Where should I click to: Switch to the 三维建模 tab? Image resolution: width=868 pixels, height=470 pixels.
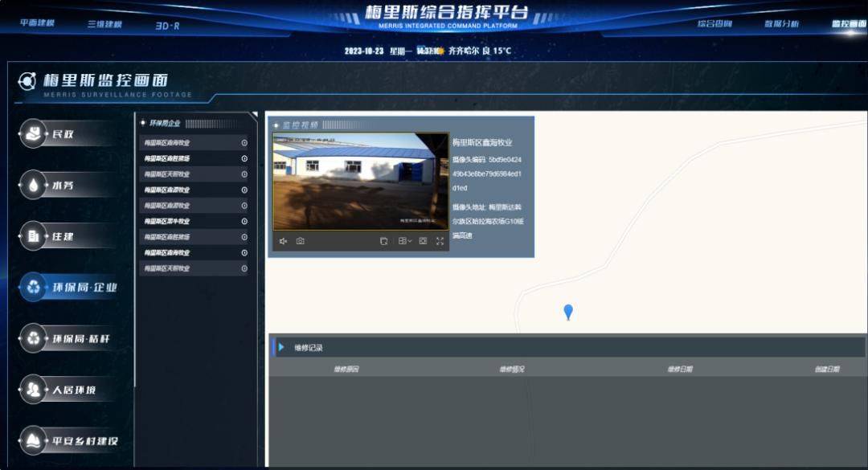click(x=104, y=24)
